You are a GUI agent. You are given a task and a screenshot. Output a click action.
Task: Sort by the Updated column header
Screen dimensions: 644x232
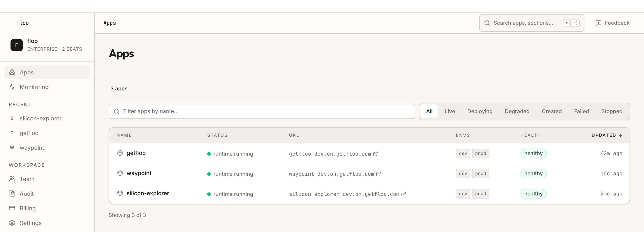click(x=607, y=135)
